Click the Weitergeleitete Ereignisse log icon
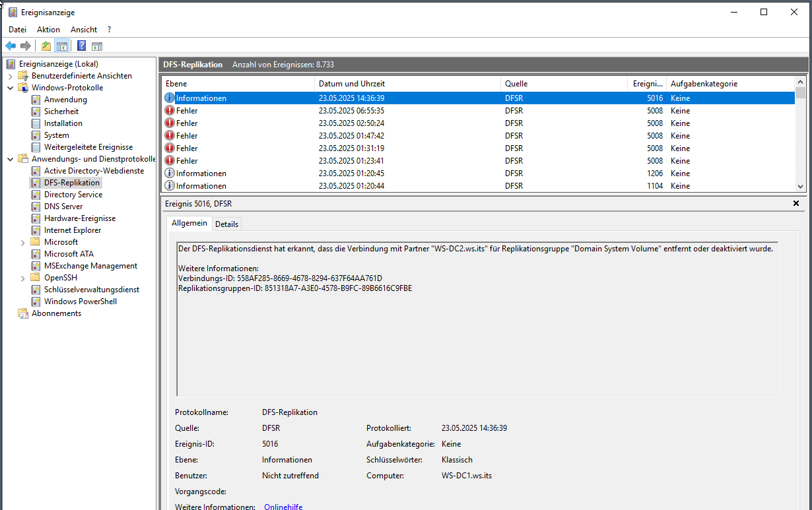The image size is (812, 510). (36, 147)
